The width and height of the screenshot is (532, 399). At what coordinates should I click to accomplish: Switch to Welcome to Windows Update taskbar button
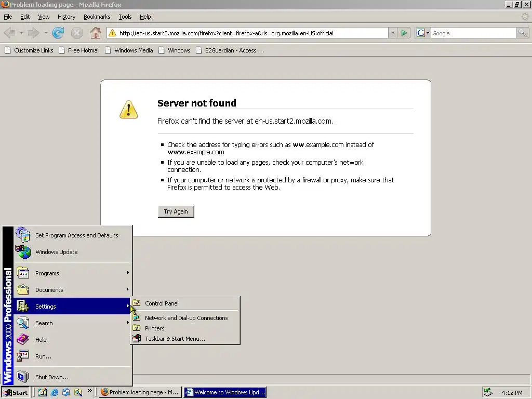click(x=225, y=393)
